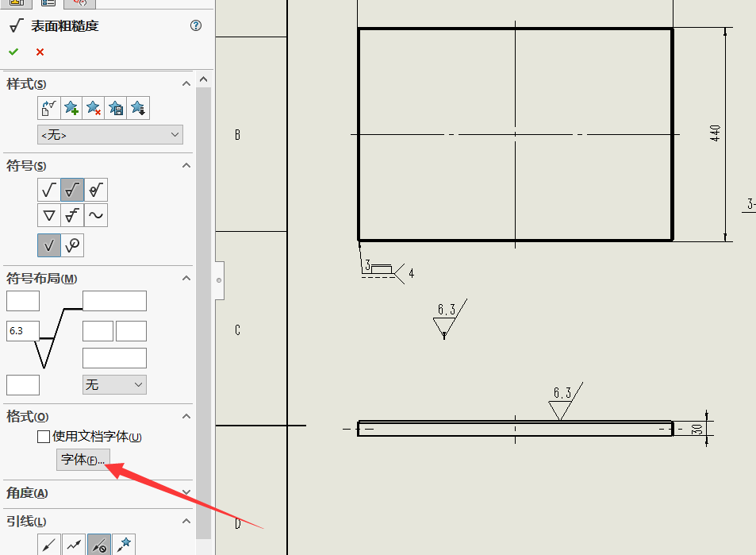Click zone letter B on drawing border
This screenshot has height=555, width=756.
[x=237, y=135]
